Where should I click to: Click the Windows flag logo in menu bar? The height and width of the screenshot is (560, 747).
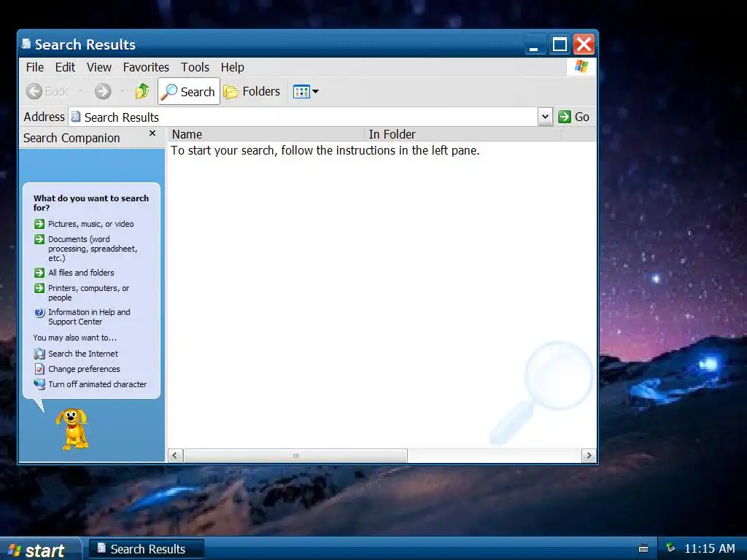[x=581, y=66]
